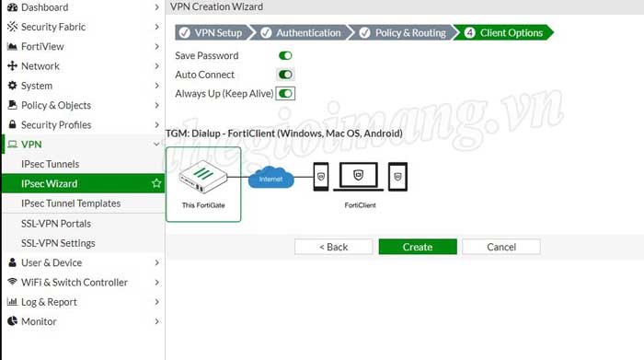Click the Log & Report chart icon
Screen dimensions: 644x360
click(x=12, y=302)
